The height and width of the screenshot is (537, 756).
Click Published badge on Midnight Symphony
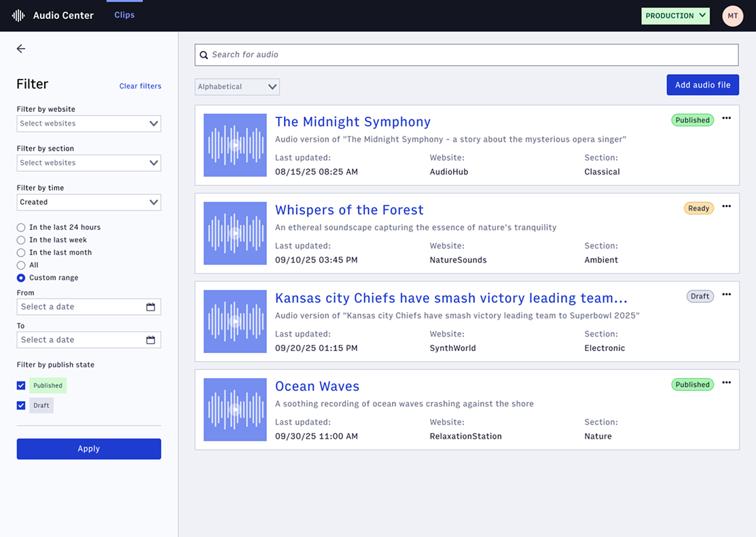click(x=692, y=121)
